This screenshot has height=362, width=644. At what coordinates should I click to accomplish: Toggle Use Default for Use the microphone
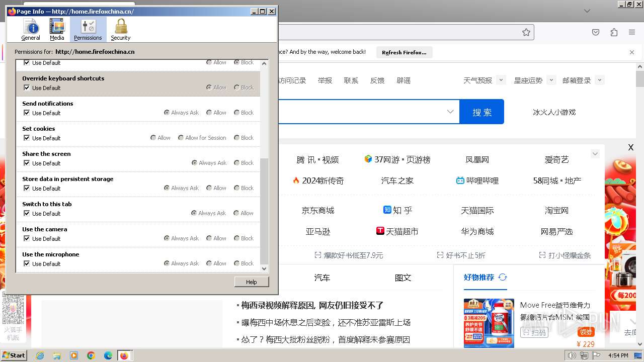pos(27,263)
